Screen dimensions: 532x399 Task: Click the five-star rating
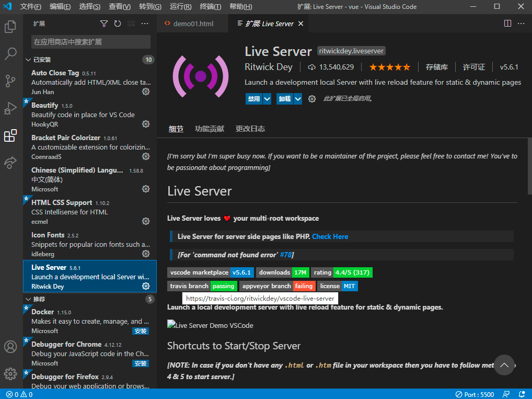click(390, 67)
